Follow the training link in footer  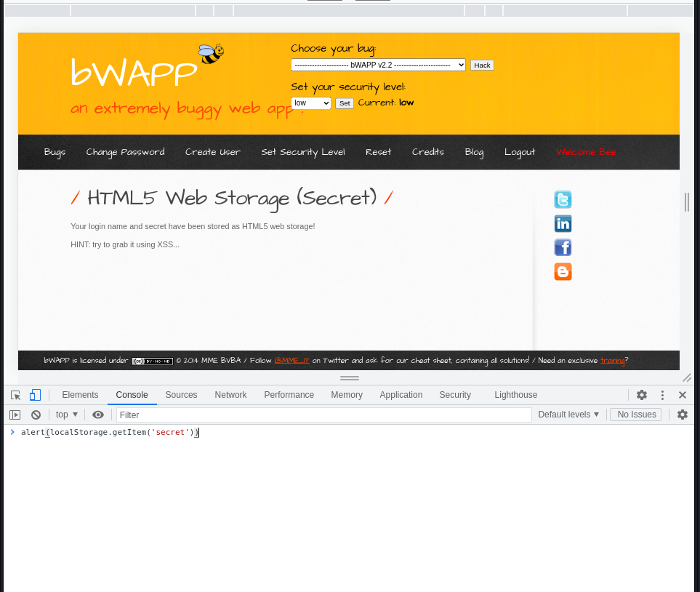pyautogui.click(x=612, y=360)
